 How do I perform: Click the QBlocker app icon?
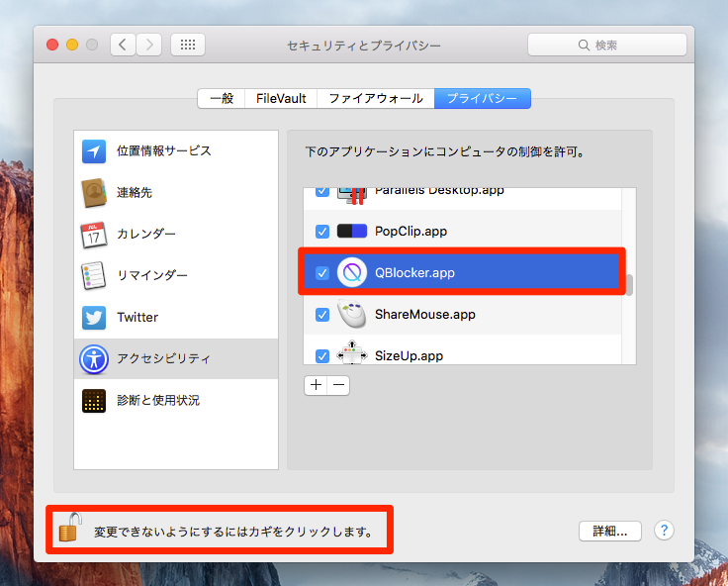click(x=352, y=272)
